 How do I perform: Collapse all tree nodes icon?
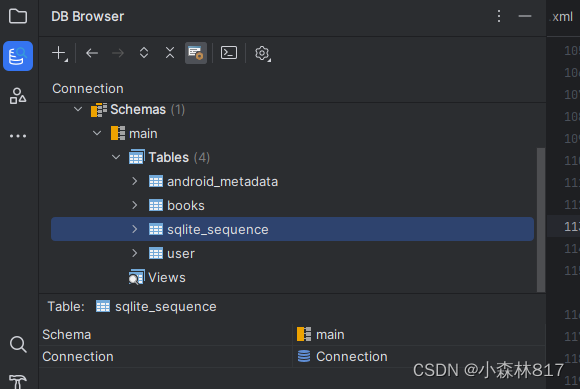170,53
